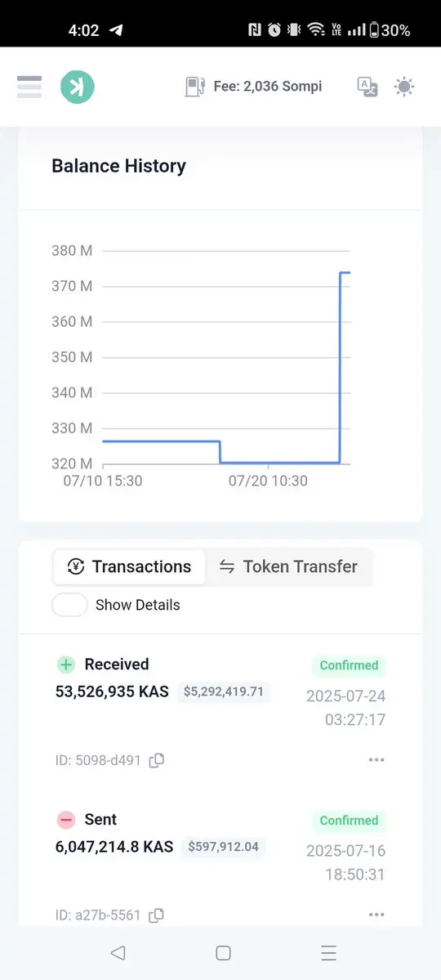441x980 pixels.
Task: Tap the Fee: 2,036 Sompi label
Action: (268, 87)
